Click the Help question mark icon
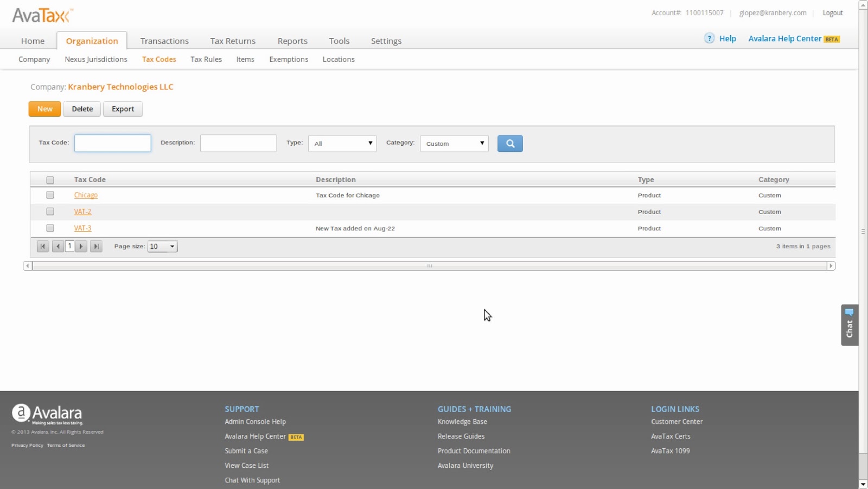 point(709,38)
